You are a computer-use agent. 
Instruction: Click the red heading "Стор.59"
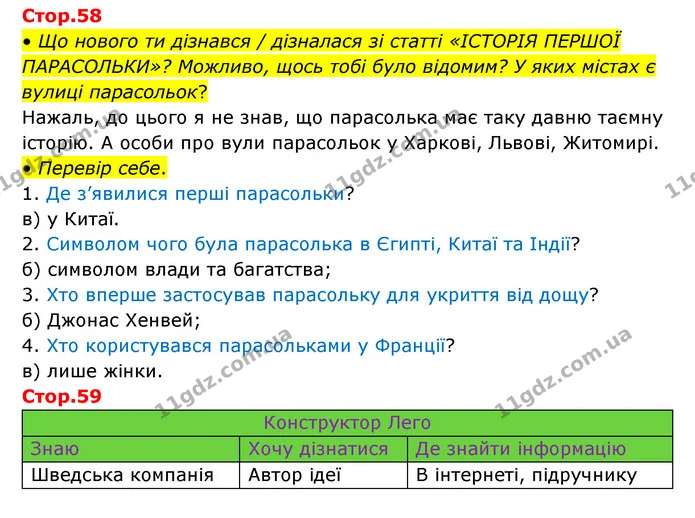click(x=62, y=396)
